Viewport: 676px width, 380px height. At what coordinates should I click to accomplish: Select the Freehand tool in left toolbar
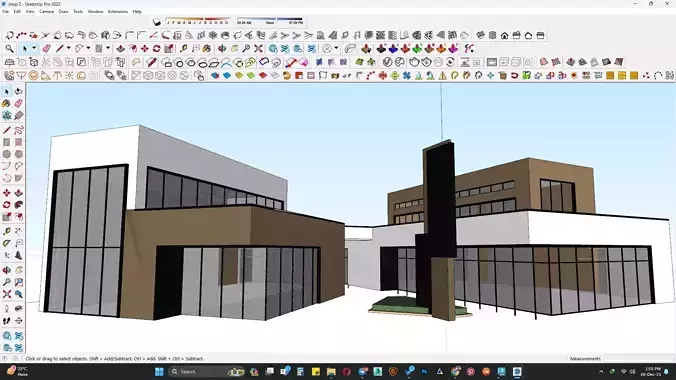(19, 130)
